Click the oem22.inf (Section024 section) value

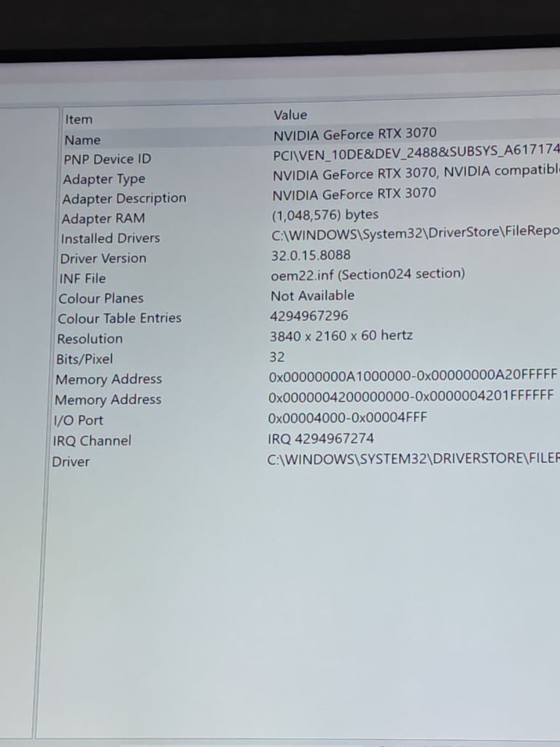tap(368, 274)
